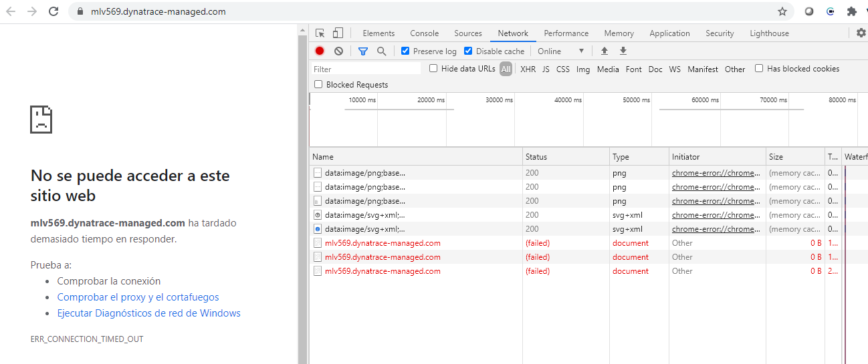
Task: Open the Online throttling dropdown
Action: (x=560, y=51)
